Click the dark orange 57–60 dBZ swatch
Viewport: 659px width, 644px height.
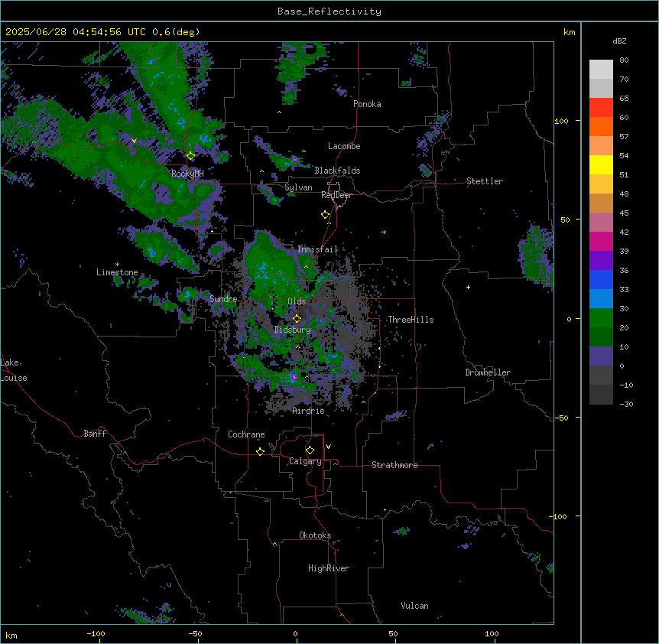click(601, 126)
